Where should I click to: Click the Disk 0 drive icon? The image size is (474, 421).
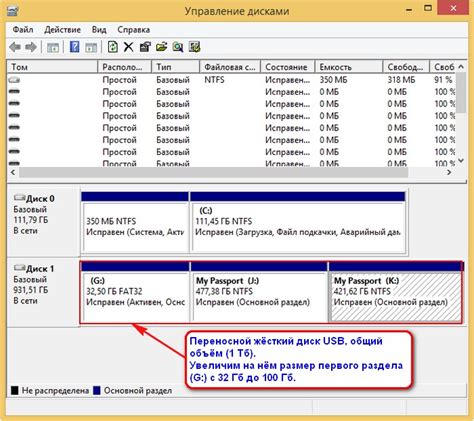[19, 198]
